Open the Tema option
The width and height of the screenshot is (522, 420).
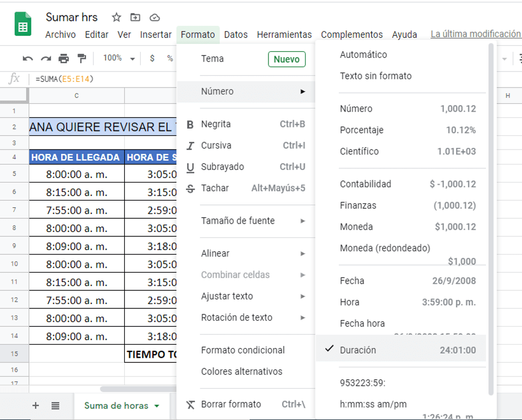click(246, 59)
